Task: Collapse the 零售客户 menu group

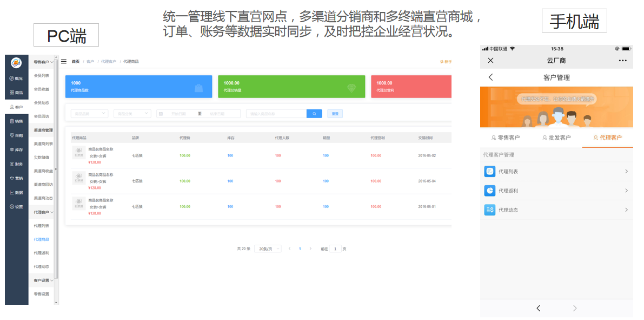Action: point(44,62)
